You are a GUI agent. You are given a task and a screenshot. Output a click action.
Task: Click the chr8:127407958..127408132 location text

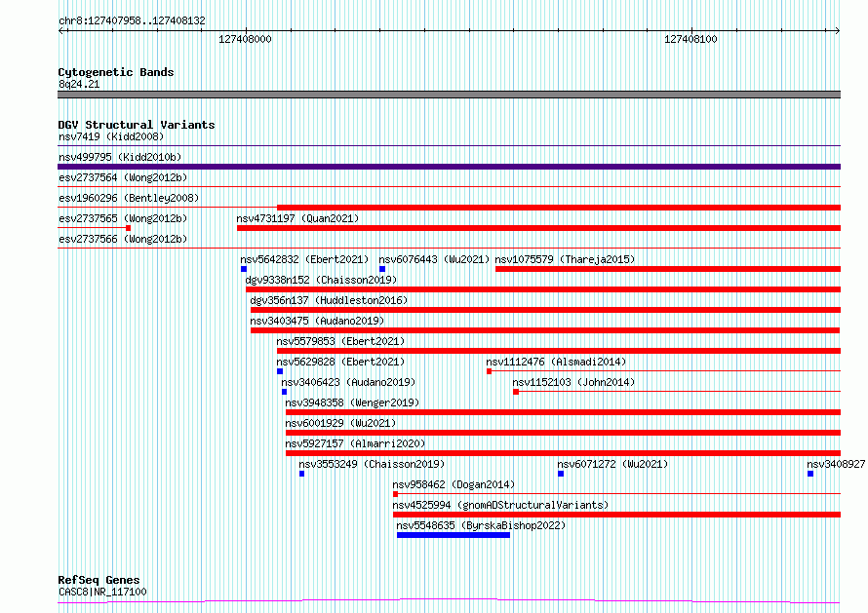pyautogui.click(x=132, y=21)
